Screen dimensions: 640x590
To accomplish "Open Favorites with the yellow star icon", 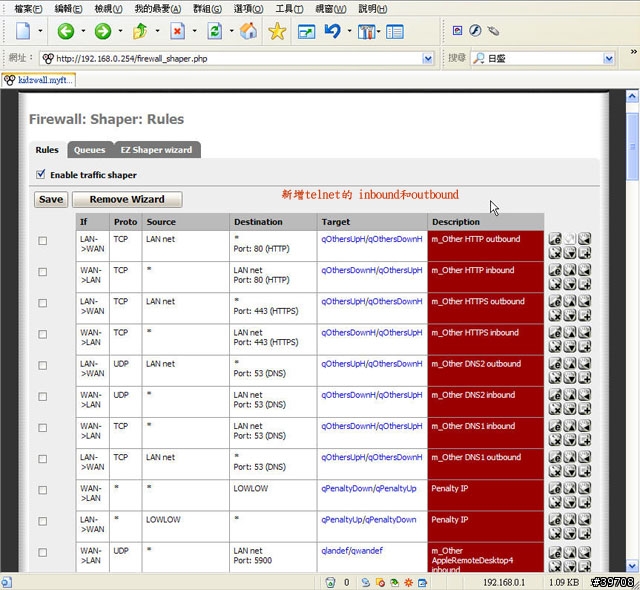I will click(x=277, y=31).
